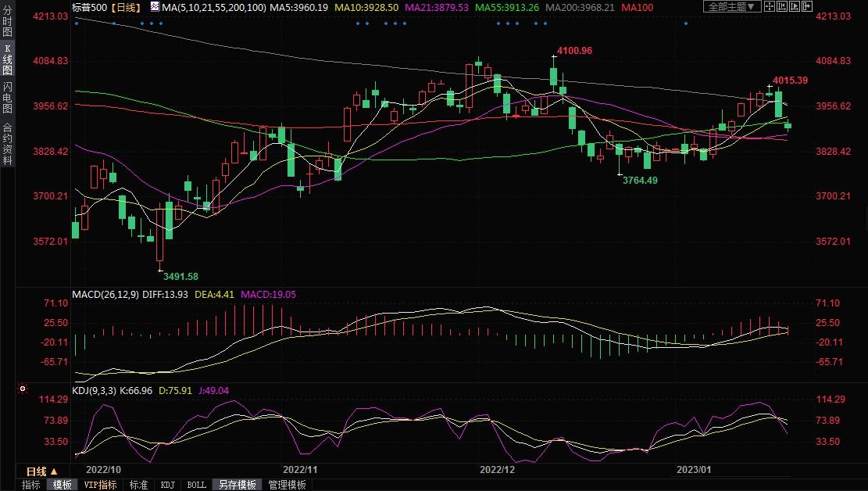Click the MA indicator chart icon
This screenshot has height=491, width=868.
(154, 7)
